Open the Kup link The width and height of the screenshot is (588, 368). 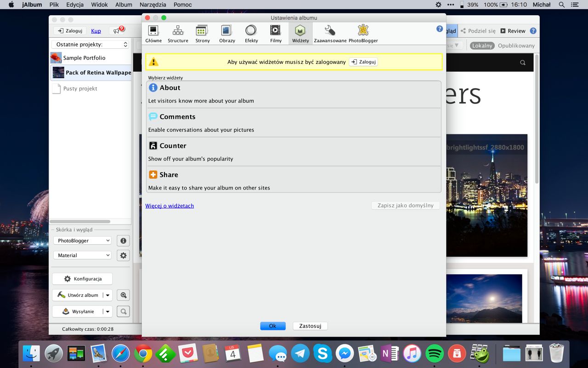click(x=96, y=31)
